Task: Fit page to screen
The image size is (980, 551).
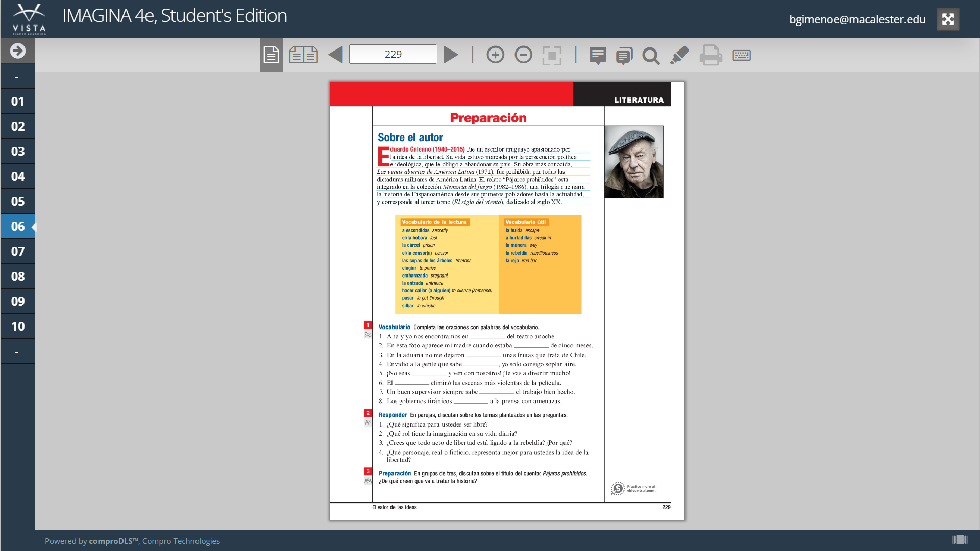Action: [552, 55]
